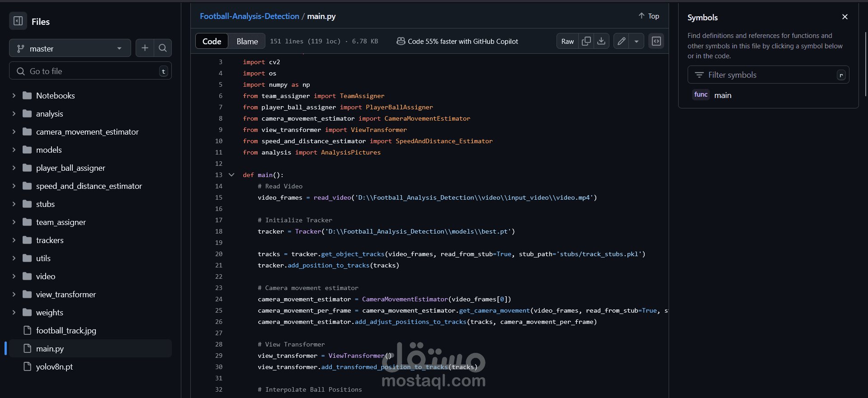Click the yolov8n.pt file icon
Screen dimensions: 868x398
click(x=27, y=366)
